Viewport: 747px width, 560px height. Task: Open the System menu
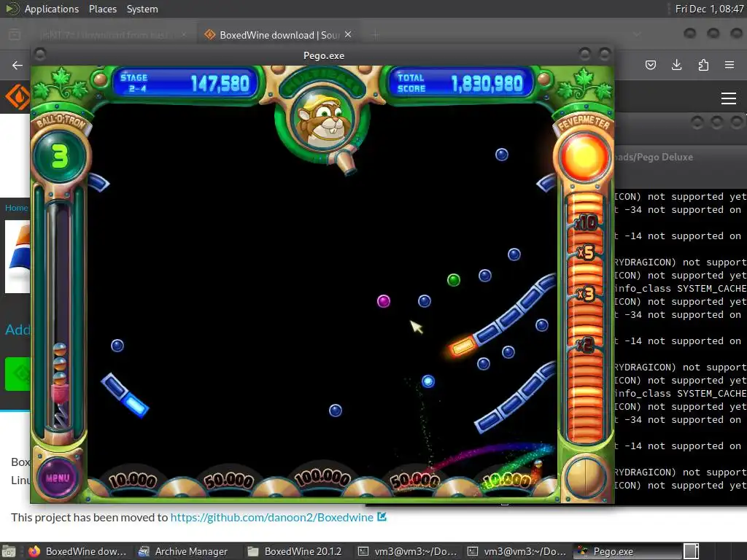[142, 9]
